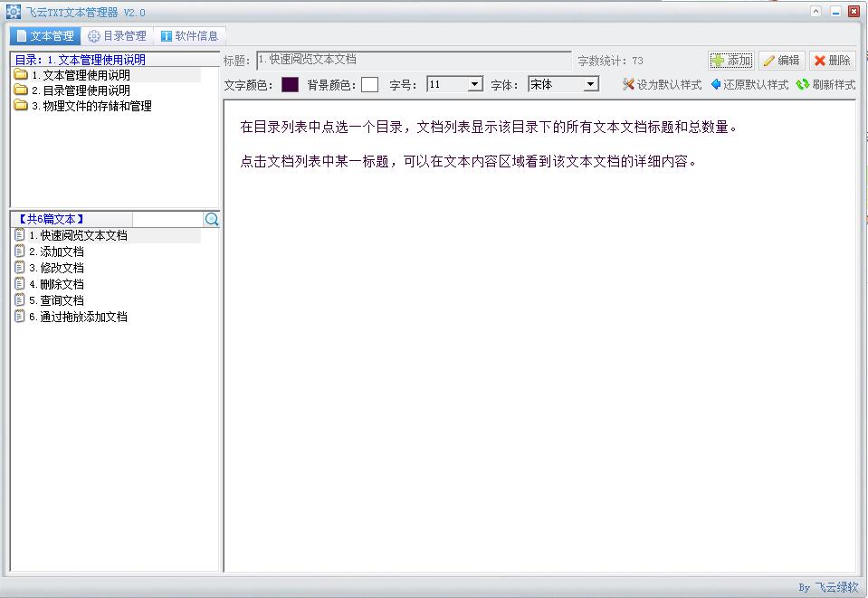868x598 pixels.
Task: Pick the 背景颜色 white swatch
Action: tap(369, 84)
